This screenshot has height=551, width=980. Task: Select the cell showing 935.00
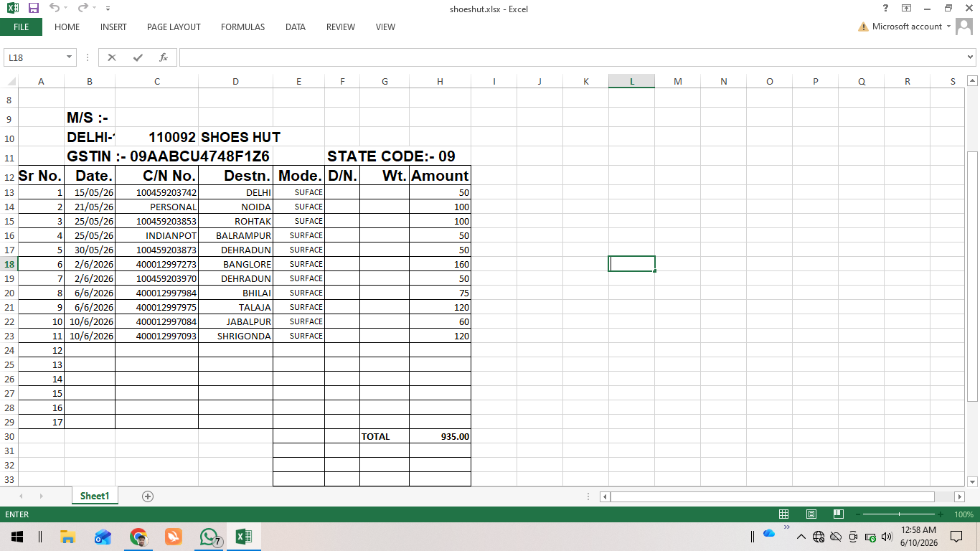[440, 436]
